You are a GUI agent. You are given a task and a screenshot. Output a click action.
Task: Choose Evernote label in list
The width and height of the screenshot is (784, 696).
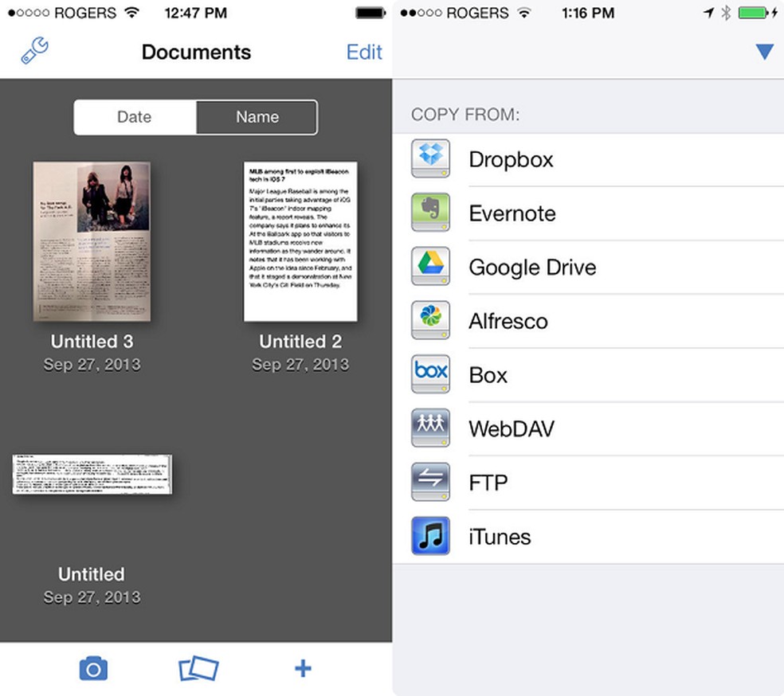point(512,213)
